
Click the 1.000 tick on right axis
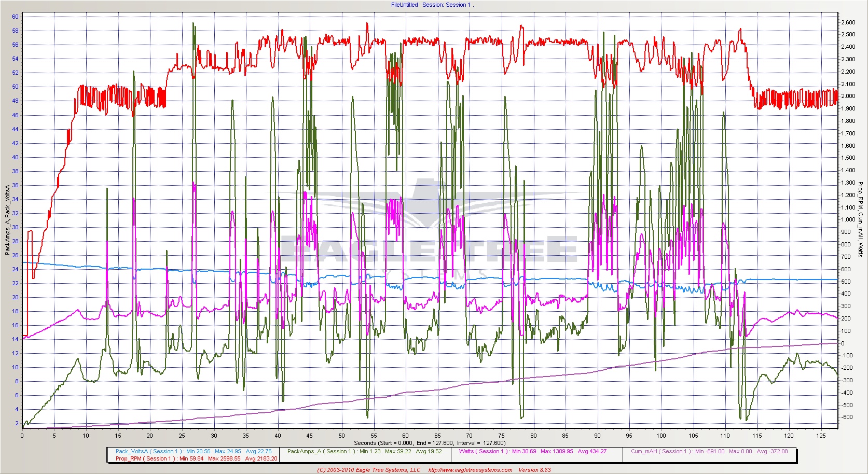tap(848, 220)
